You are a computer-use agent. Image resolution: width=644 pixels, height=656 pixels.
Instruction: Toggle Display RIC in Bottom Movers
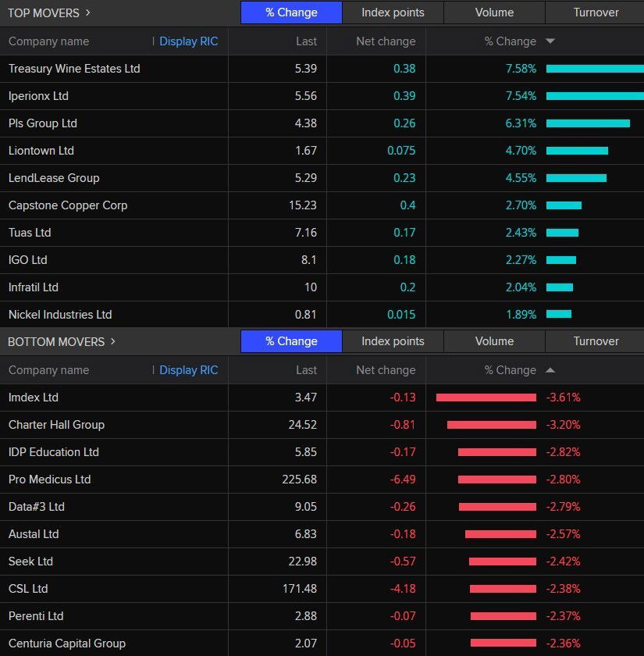point(188,370)
